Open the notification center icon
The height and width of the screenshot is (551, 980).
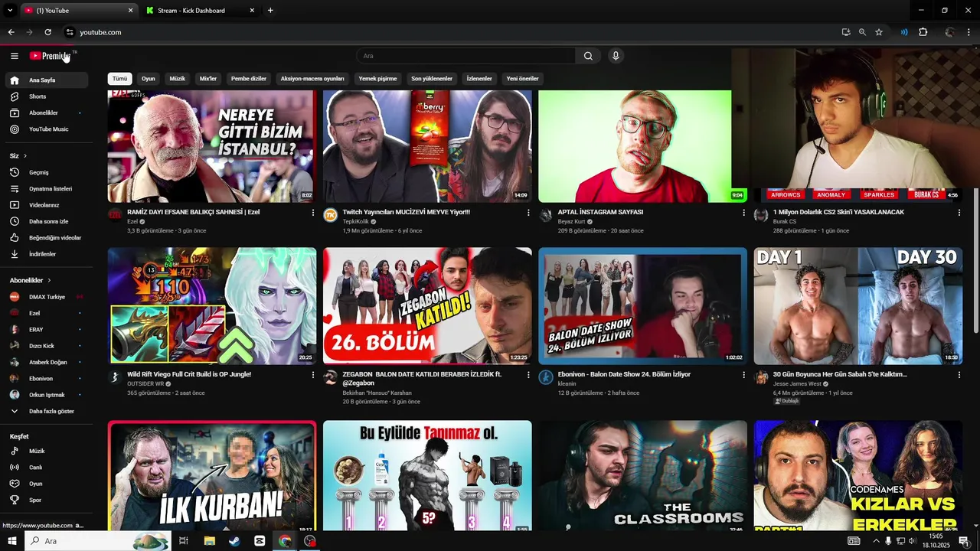[964, 541]
